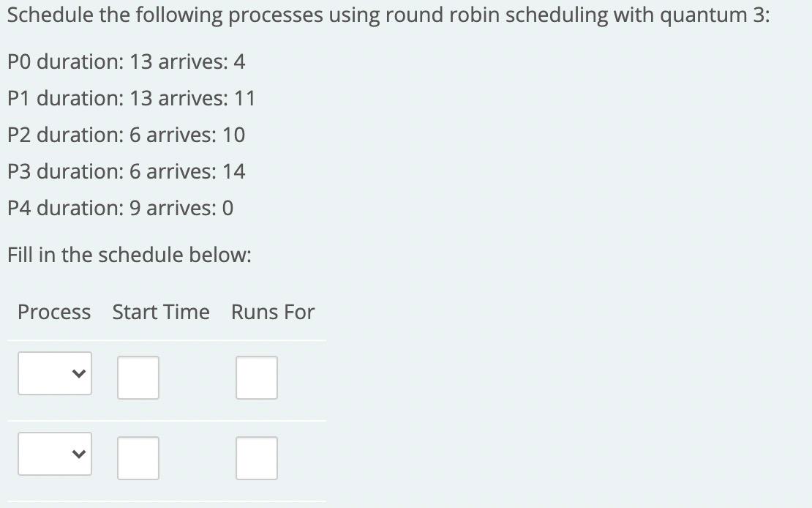This screenshot has width=812, height=508.
Task: Click the Start Time column header
Action: coord(161,312)
